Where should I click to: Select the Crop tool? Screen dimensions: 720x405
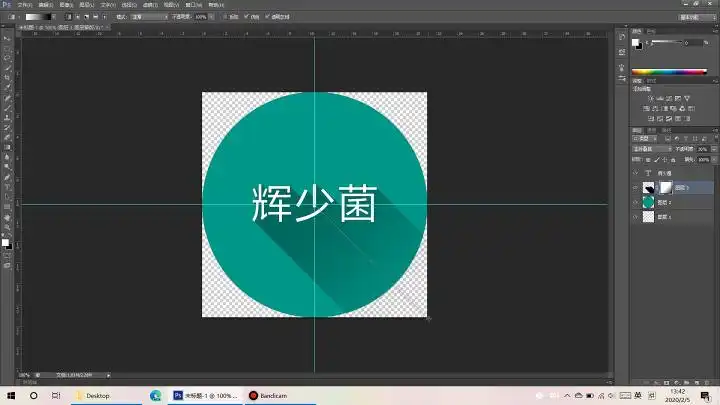pyautogui.click(x=7, y=77)
